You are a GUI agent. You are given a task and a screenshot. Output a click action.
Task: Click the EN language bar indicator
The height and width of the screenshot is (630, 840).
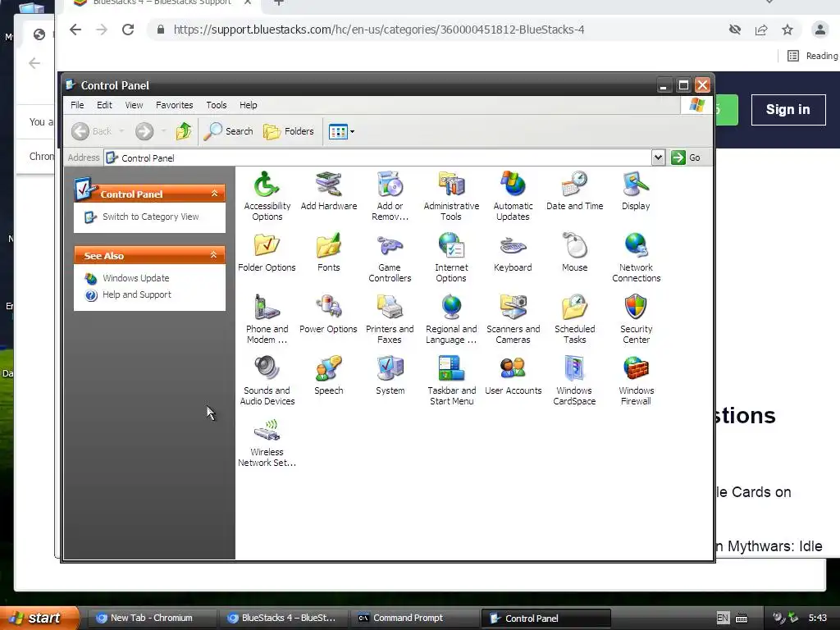click(x=722, y=618)
